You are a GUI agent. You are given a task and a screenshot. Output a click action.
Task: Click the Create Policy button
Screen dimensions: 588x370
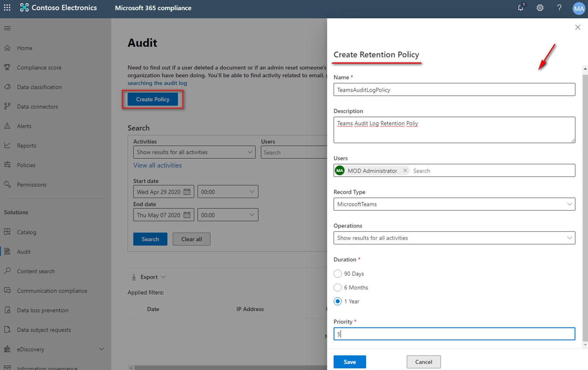(x=152, y=99)
